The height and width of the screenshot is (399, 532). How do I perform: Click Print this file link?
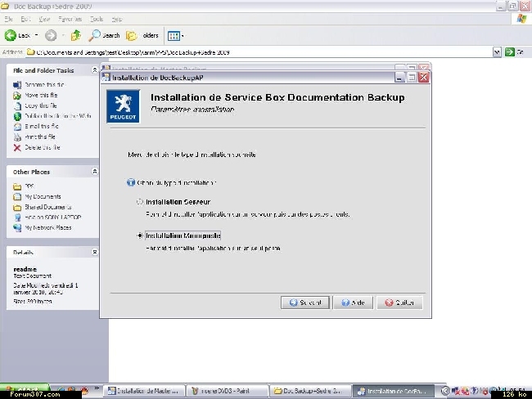[x=40, y=137]
